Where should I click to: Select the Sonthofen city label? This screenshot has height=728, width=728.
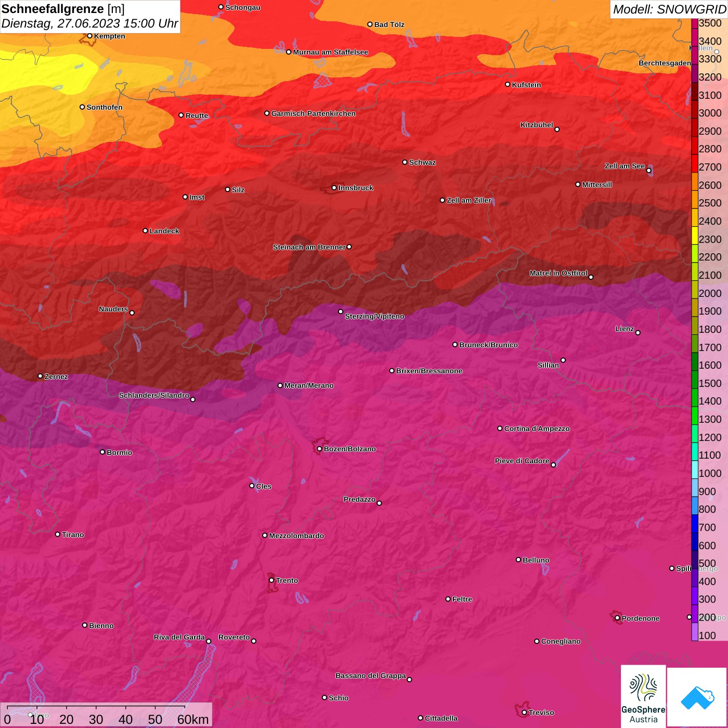[105, 107]
